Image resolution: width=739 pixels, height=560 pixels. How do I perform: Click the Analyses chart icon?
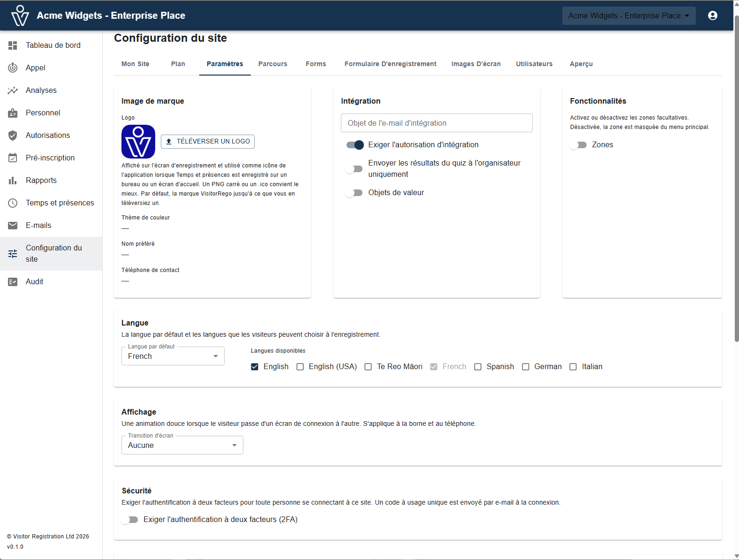coord(13,90)
